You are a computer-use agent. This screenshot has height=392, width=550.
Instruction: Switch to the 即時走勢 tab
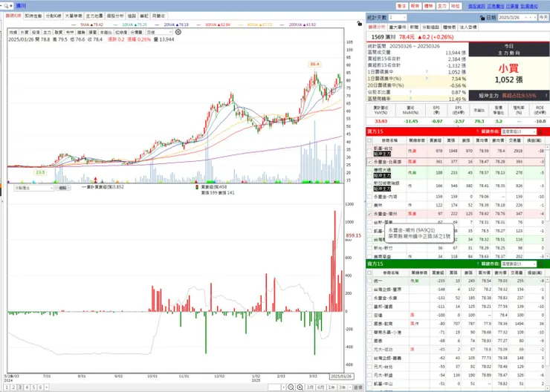click(x=33, y=16)
